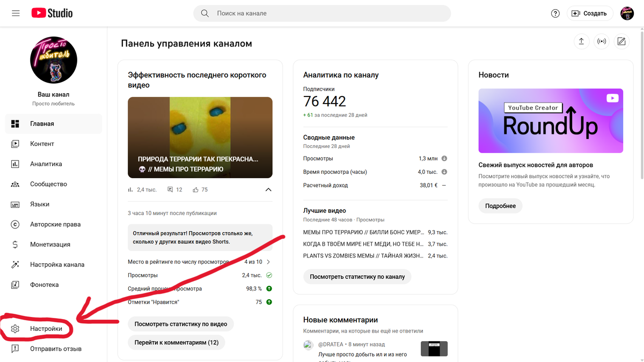Image resolution: width=644 pixels, height=362 pixels.
Task: Click Посмотреть статистику по видео
Action: 181,324
